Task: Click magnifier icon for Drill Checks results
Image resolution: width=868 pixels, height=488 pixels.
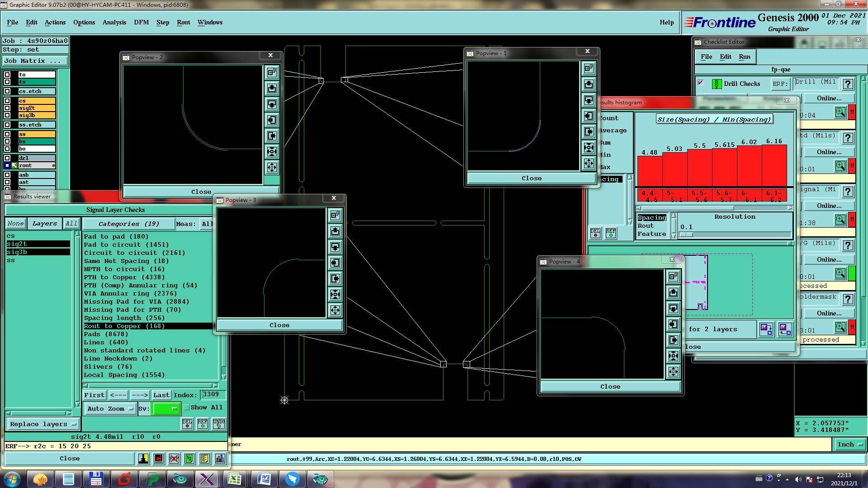Action: click(x=840, y=112)
